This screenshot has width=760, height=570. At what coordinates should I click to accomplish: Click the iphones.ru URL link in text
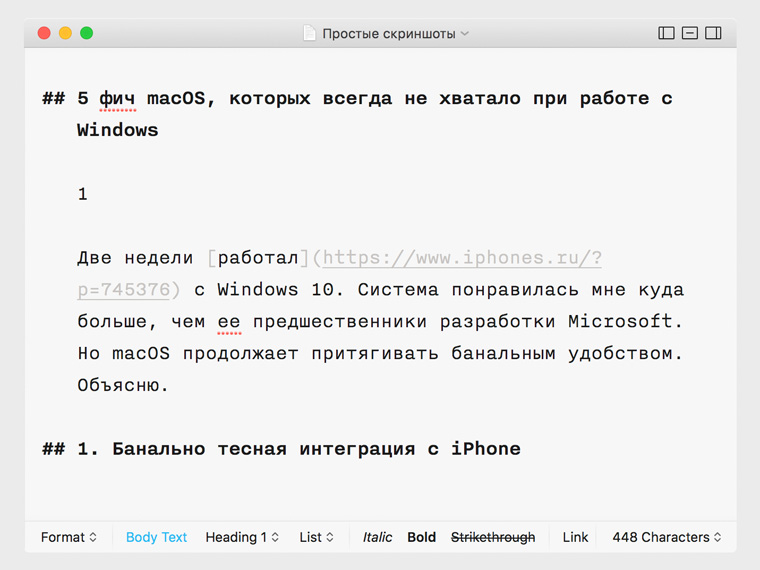click(462, 258)
